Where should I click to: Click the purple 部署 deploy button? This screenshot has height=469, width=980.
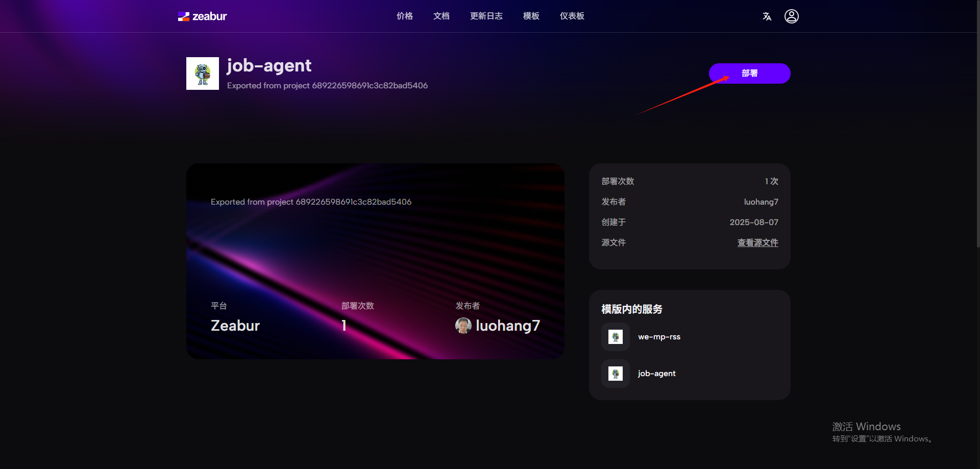click(749, 73)
